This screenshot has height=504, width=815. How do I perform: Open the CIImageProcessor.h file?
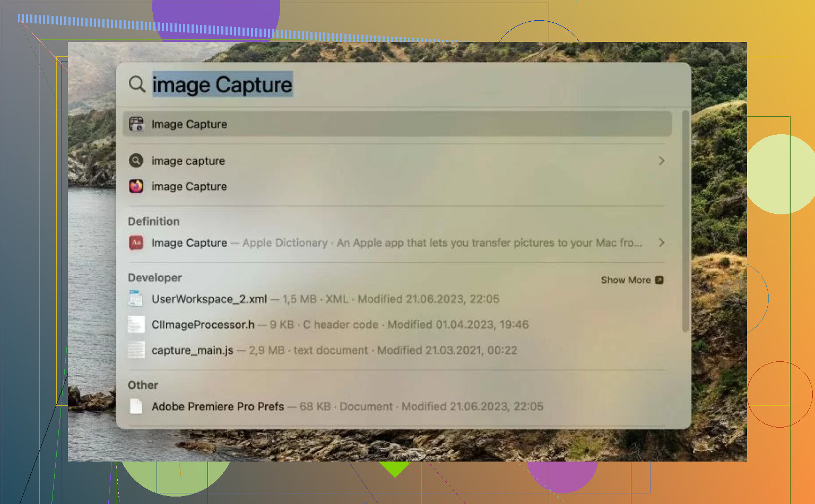397,325
